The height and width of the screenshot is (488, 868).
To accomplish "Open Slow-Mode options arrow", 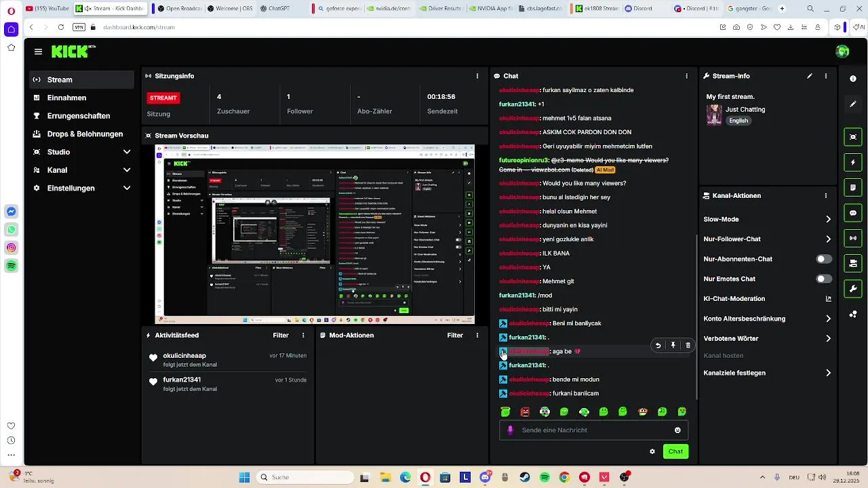I will click(828, 219).
